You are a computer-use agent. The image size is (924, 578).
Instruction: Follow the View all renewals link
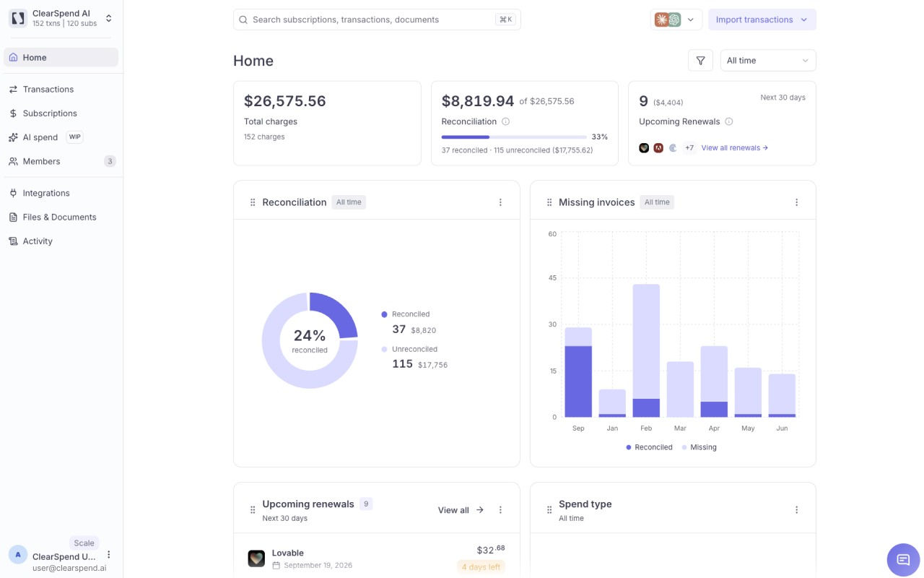735,148
